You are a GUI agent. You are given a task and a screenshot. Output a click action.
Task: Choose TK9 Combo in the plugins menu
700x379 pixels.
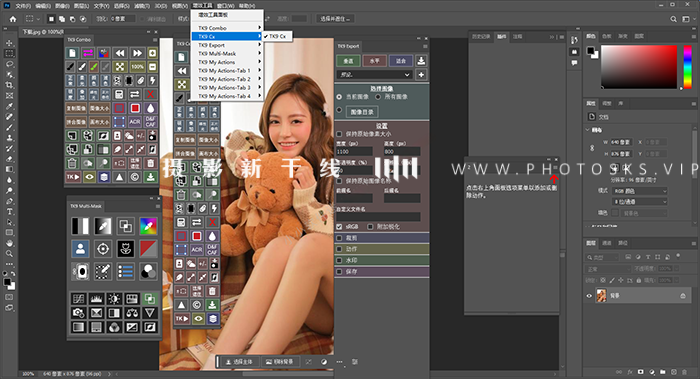pos(227,28)
